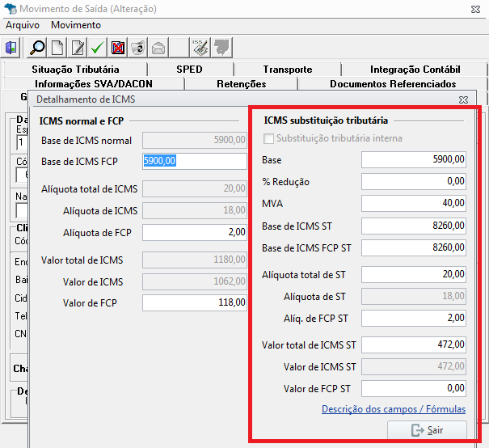Switch to the Integração Contábil tab

point(415,70)
